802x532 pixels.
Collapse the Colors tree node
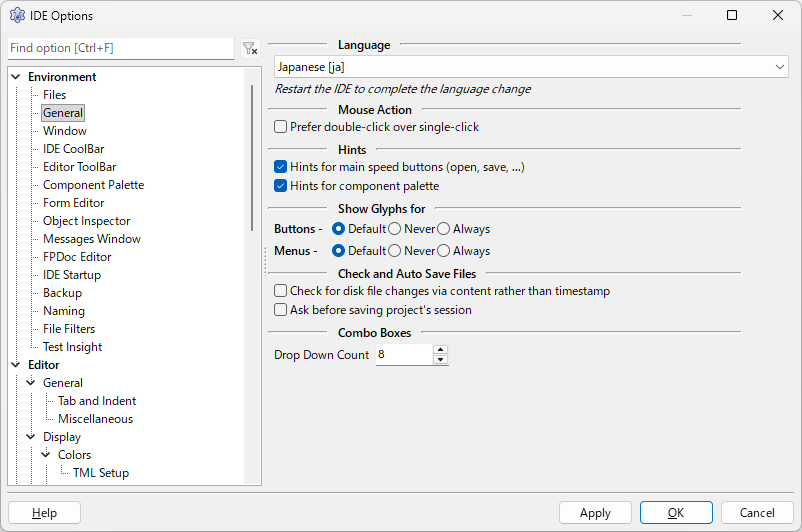tap(45, 455)
